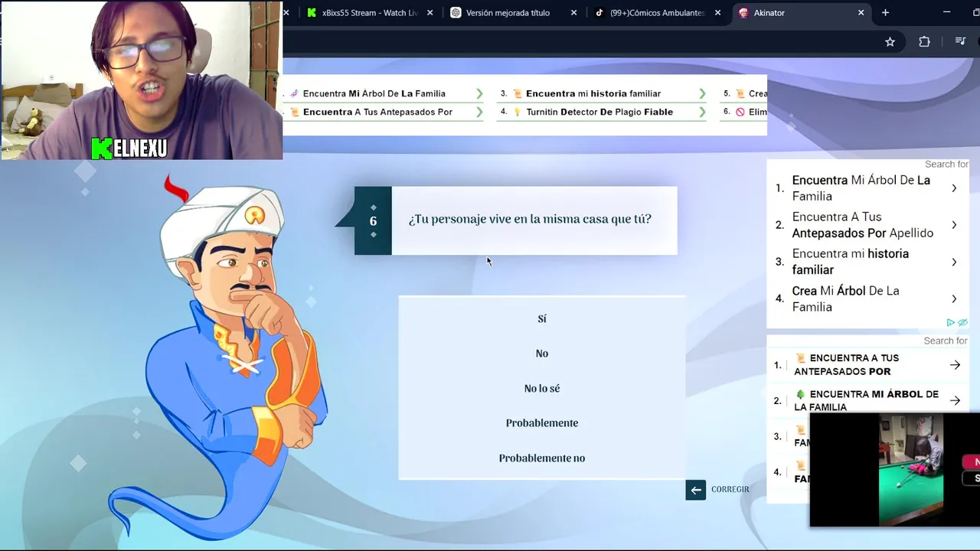Click chevron for sidebar item 1 Árbol De La Familia

click(954, 188)
